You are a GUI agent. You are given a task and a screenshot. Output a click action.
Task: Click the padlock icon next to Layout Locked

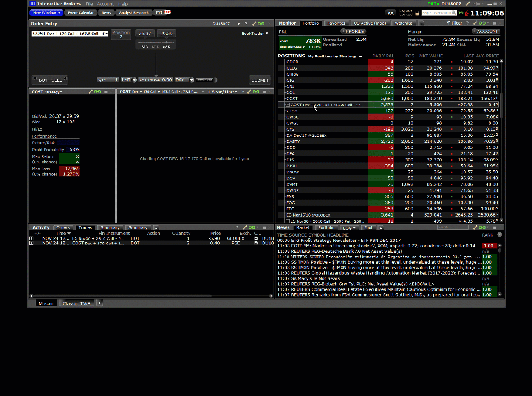tap(417, 12)
